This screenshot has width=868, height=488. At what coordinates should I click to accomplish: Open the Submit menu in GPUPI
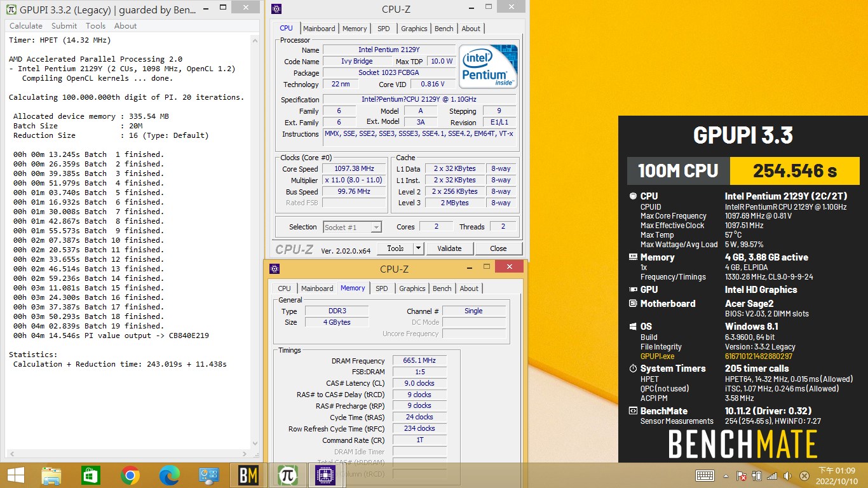(x=64, y=26)
